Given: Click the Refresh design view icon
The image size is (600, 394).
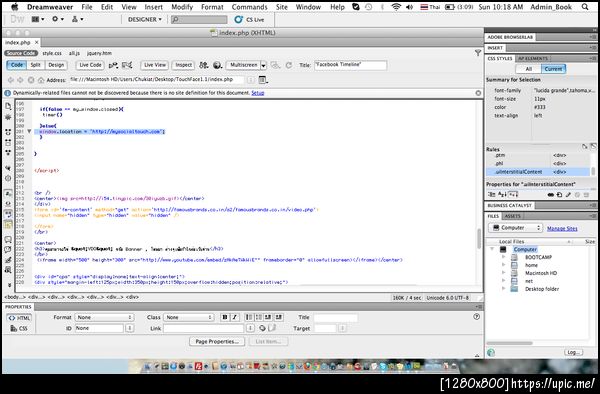Looking at the screenshot, I should coord(289,65).
